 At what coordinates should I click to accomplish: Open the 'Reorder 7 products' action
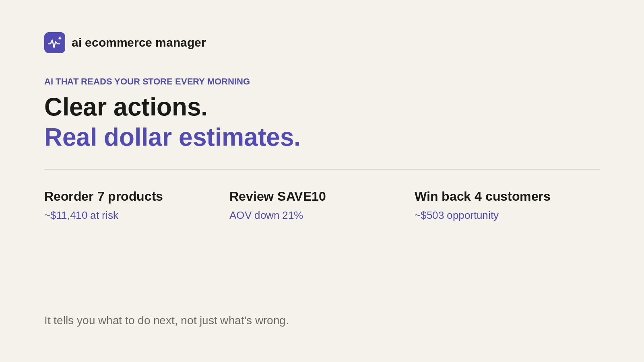click(103, 196)
